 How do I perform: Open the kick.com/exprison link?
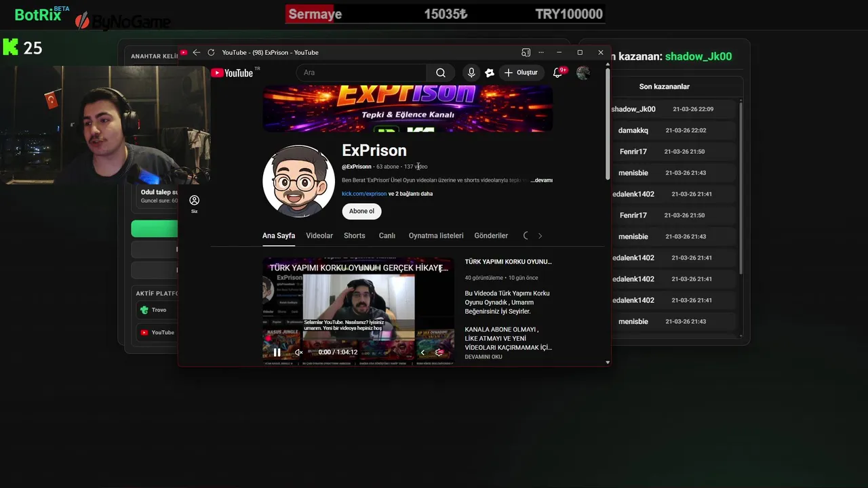364,194
